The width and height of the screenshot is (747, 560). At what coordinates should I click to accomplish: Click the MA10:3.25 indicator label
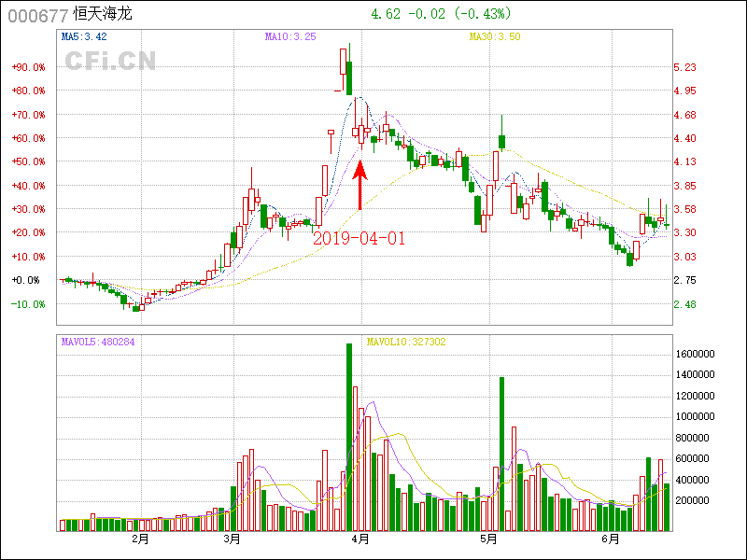tap(290, 37)
